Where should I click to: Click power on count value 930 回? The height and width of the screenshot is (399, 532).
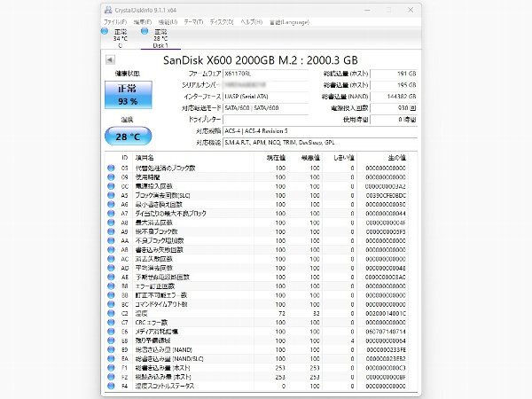394,108
